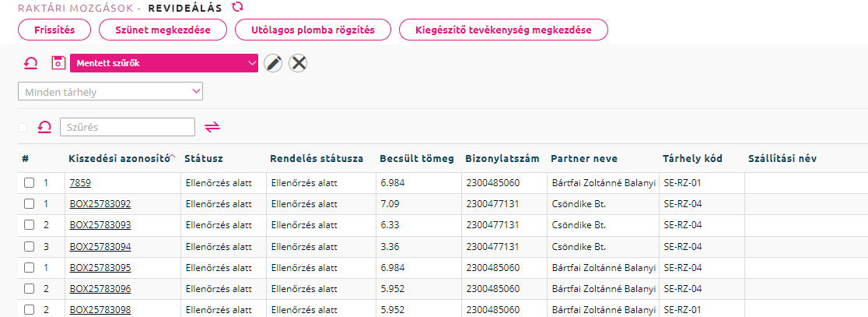Click the X delete saved filter icon
Viewport: 868px width, 317px height.
tap(299, 63)
